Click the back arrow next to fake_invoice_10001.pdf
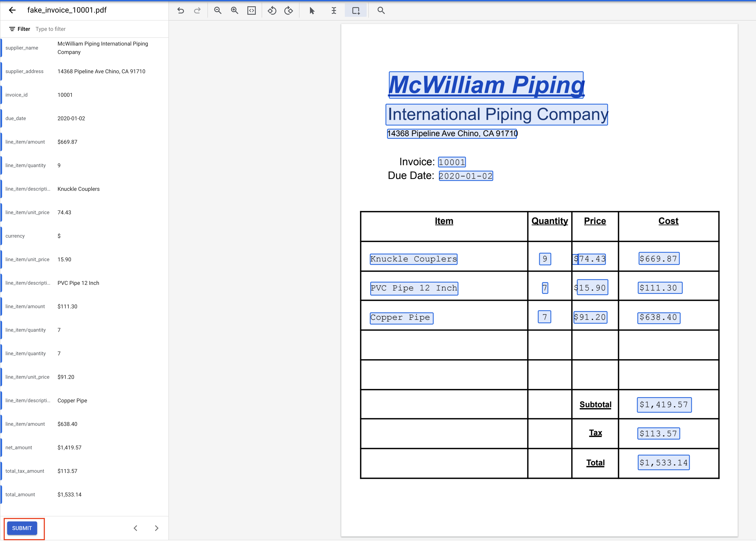Image resolution: width=756 pixels, height=542 pixels. pyautogui.click(x=12, y=10)
